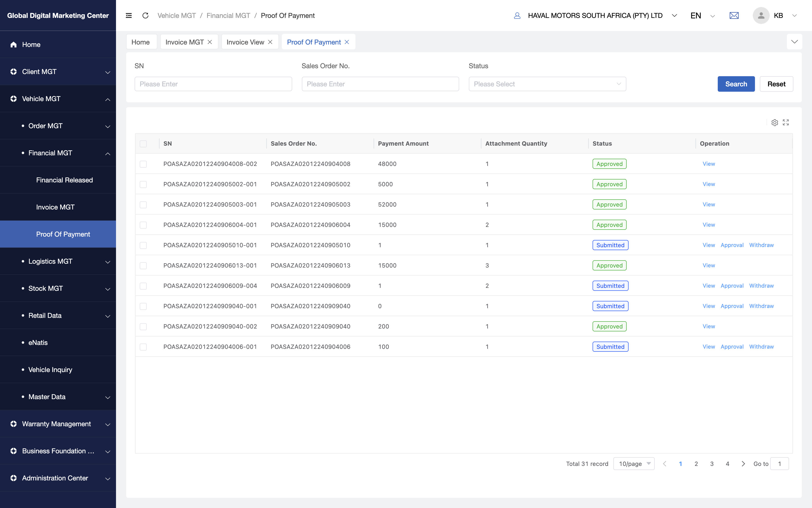Click the refresh page icon
The image size is (812, 508).
coord(145,15)
